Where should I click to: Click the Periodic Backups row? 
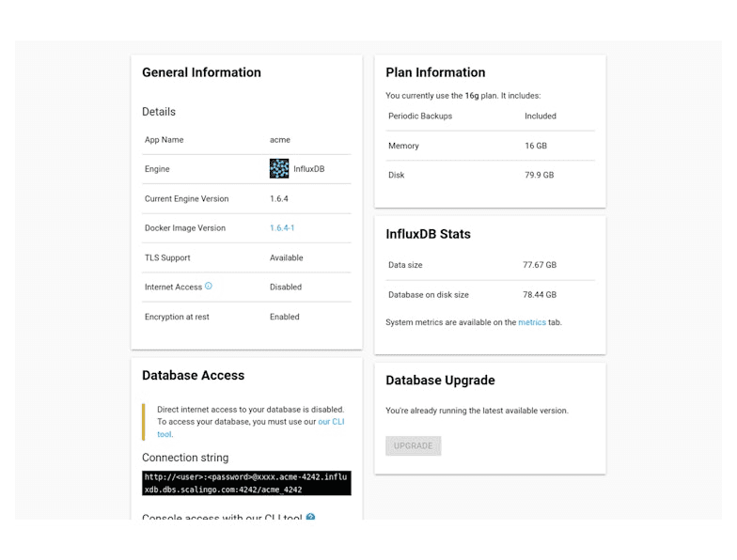[x=491, y=117]
